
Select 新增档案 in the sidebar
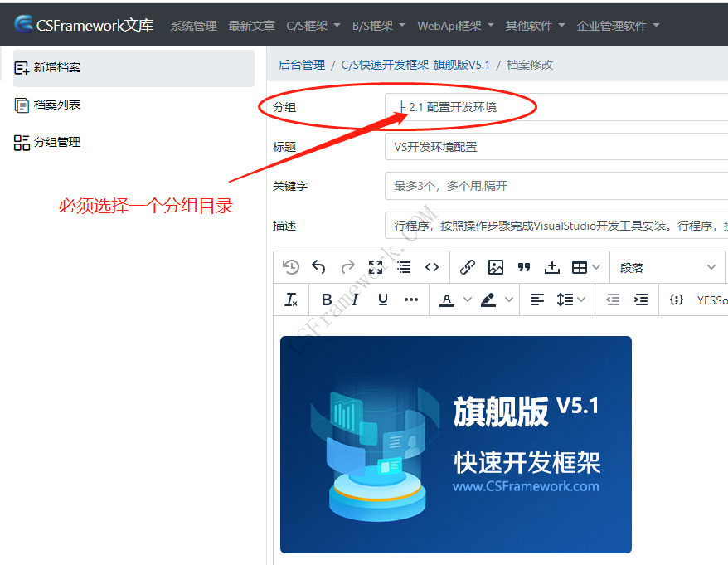tap(133, 68)
